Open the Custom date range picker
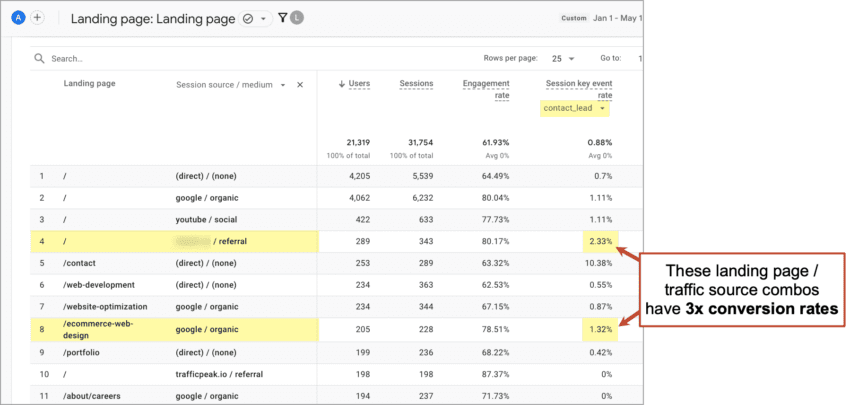The width and height of the screenshot is (850, 405). coord(573,18)
